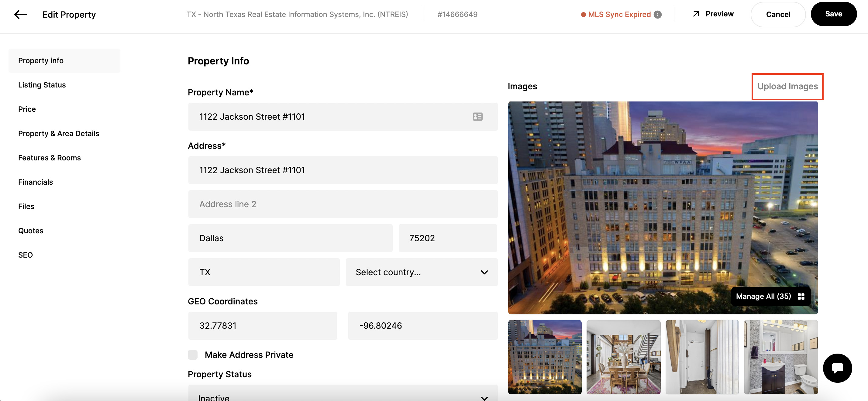Click the Cancel button
Viewport: 868px width, 401px height.
tap(778, 15)
